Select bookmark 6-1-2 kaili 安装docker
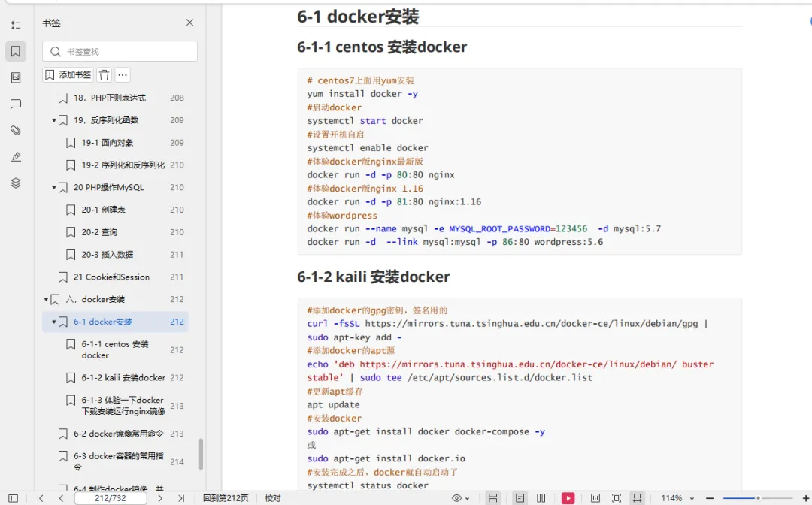 (x=123, y=378)
